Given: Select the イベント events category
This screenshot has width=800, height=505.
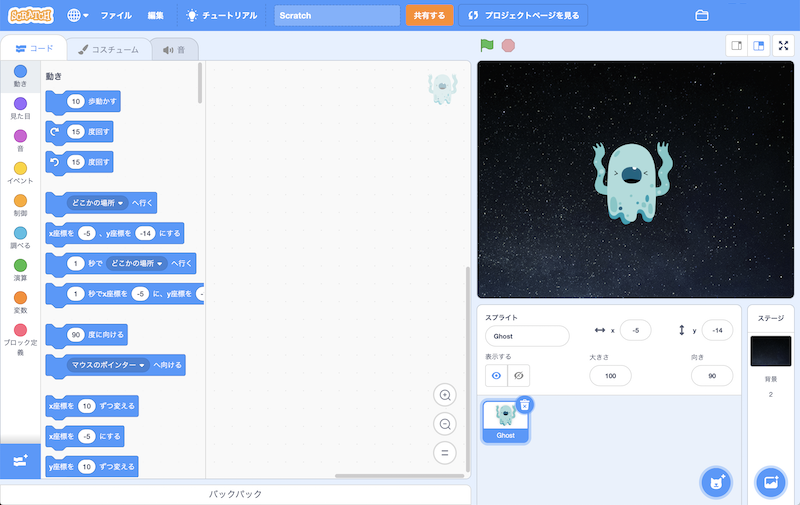Looking at the screenshot, I should coord(20,173).
